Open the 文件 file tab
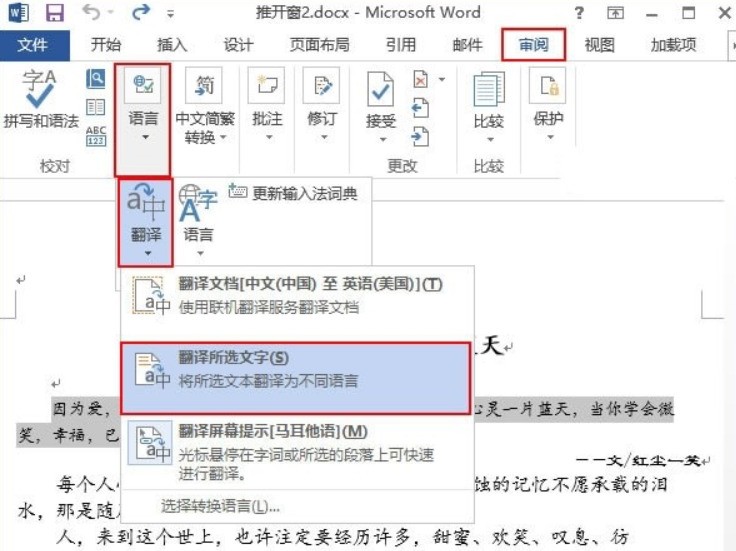Viewport: 736px width, 551px height. [x=34, y=45]
